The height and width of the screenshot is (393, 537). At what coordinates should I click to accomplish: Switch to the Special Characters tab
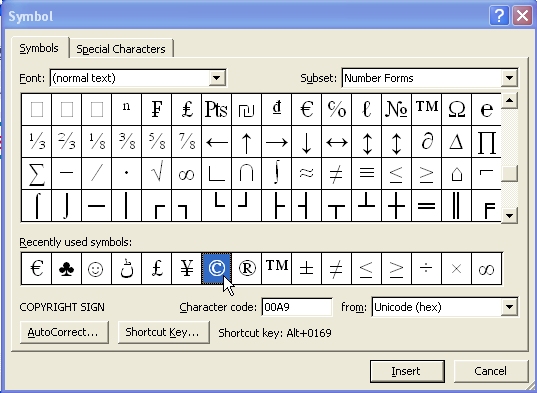(121, 49)
